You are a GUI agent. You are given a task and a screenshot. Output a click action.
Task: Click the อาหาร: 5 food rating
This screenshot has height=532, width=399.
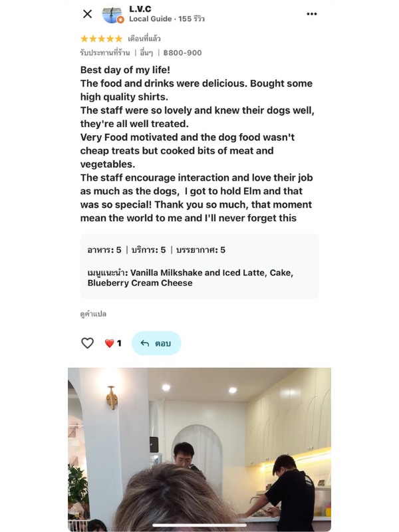[x=104, y=250]
